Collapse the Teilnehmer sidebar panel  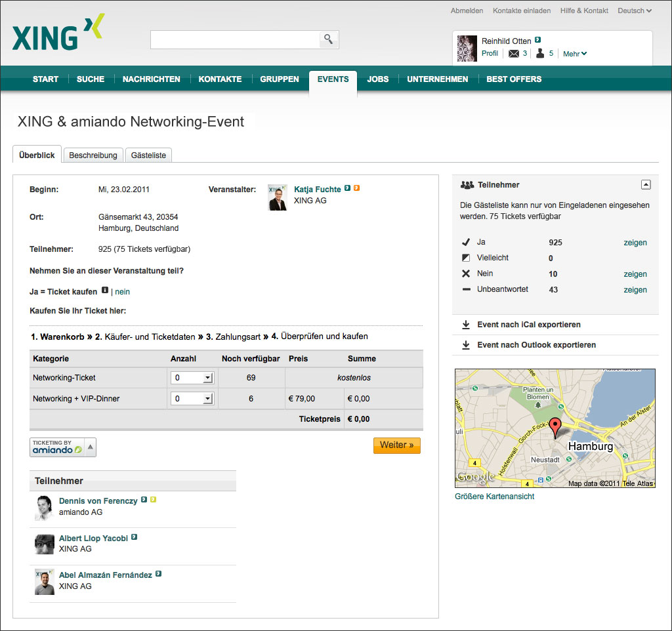[x=646, y=184]
